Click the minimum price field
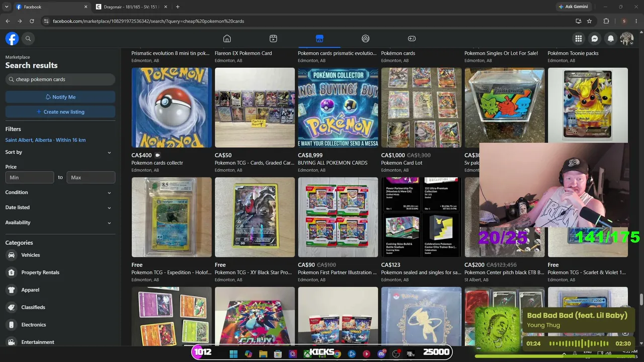Screen dimensions: 644x362 coord(30,177)
